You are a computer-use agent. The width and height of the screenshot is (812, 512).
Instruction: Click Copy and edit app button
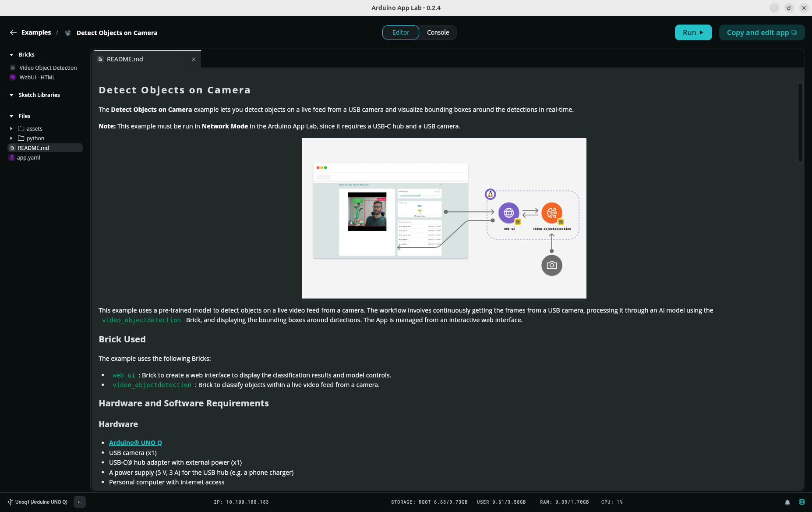point(762,32)
